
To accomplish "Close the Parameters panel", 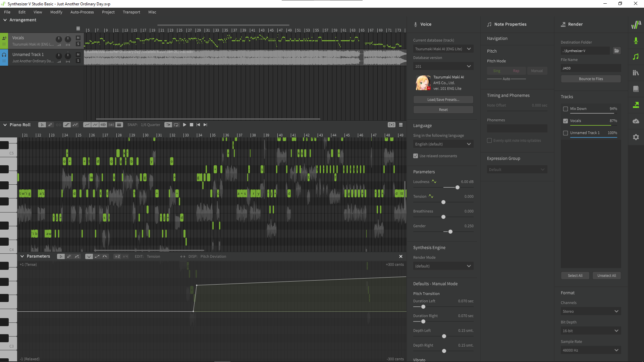I will click(x=401, y=256).
